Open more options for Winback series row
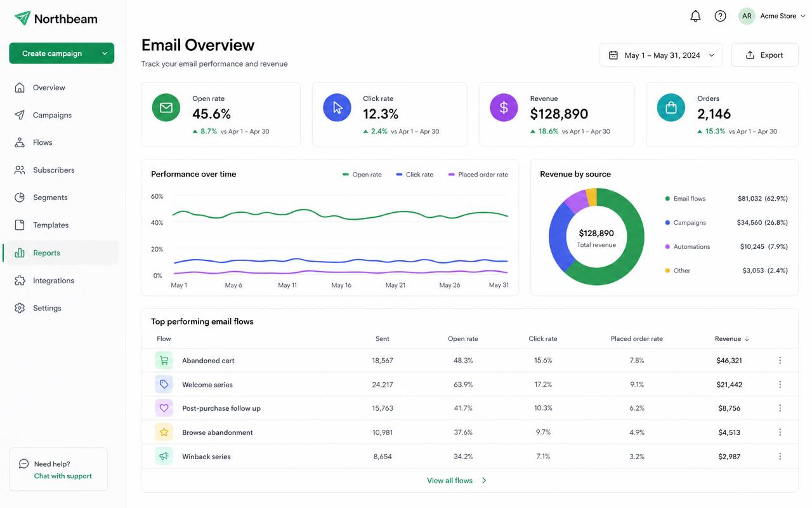 (x=780, y=456)
